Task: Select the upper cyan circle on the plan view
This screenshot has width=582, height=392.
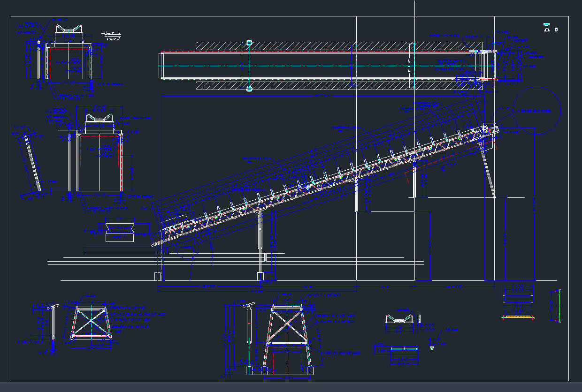Action: [x=249, y=43]
